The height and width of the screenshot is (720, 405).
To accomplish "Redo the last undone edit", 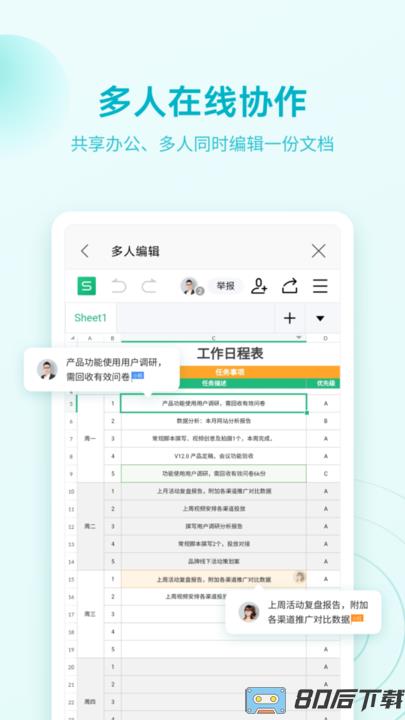I will 149,286.
